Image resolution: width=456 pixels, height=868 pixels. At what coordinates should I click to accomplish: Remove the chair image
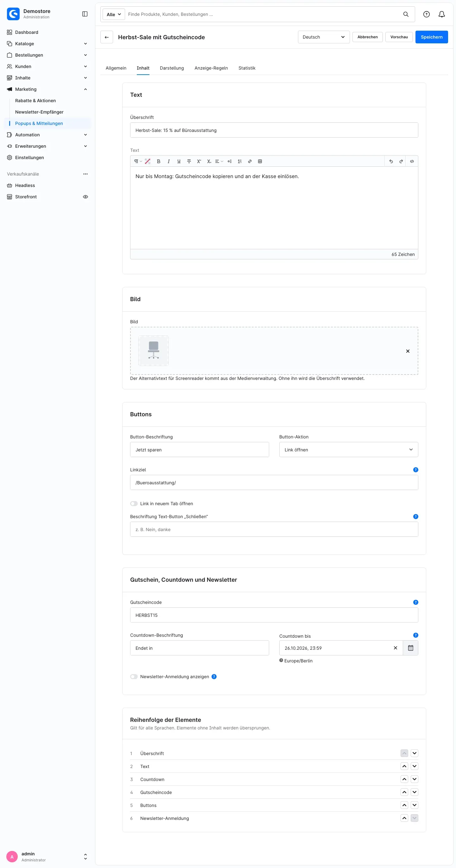pos(408,351)
